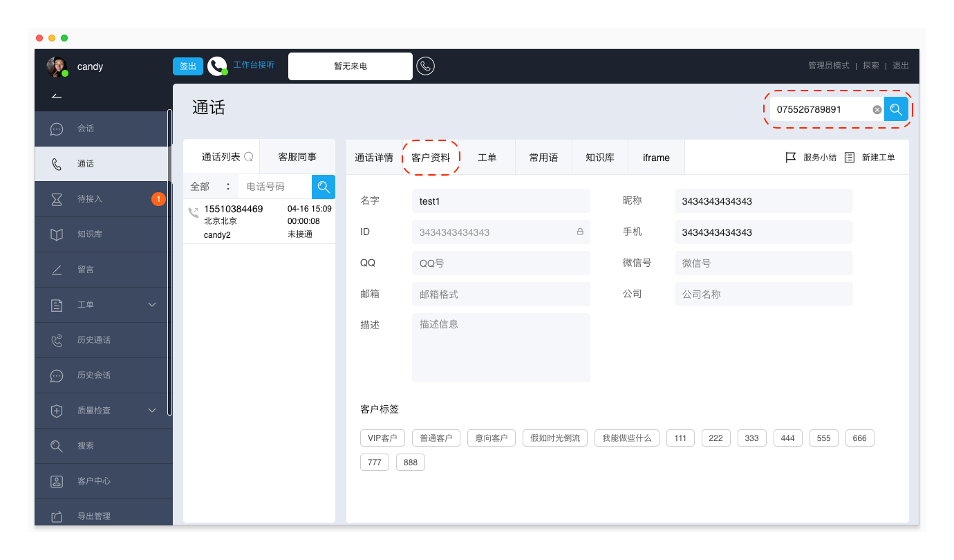
Task: Open 历史通话 in the sidebar
Action: (x=93, y=340)
